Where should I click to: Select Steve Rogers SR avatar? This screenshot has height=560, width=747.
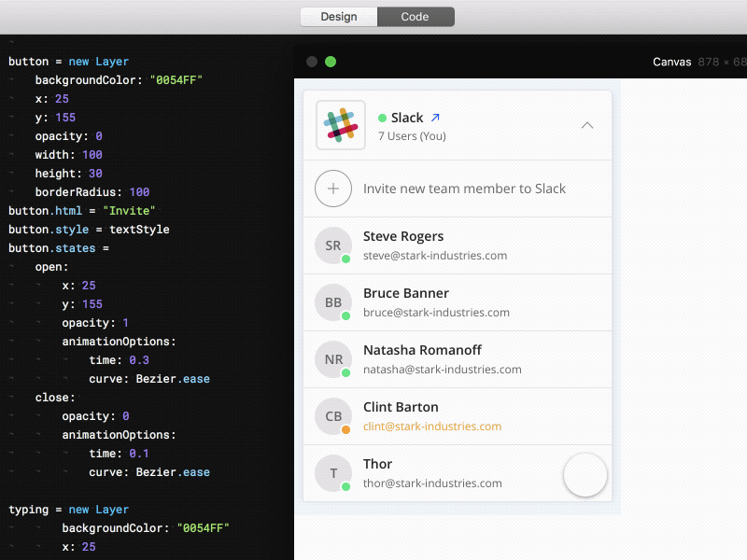333,245
